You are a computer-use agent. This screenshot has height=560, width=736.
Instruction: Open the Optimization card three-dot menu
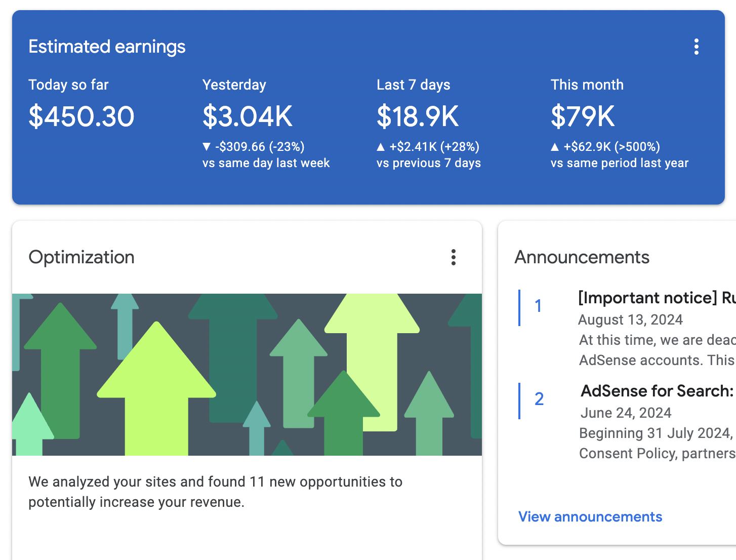(453, 257)
